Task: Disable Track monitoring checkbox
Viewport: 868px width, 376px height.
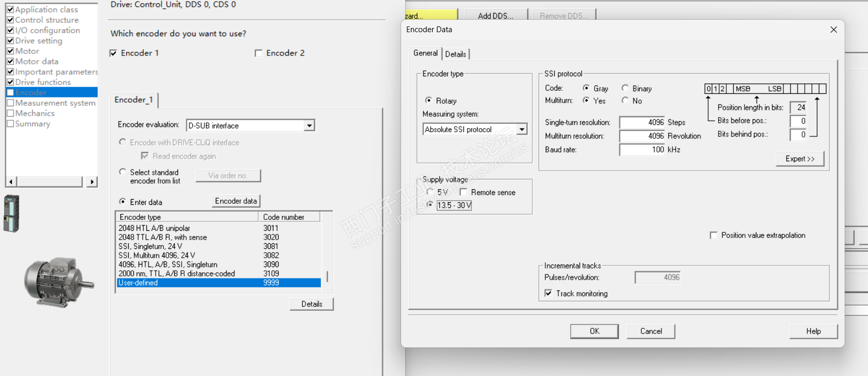Action: [548, 294]
